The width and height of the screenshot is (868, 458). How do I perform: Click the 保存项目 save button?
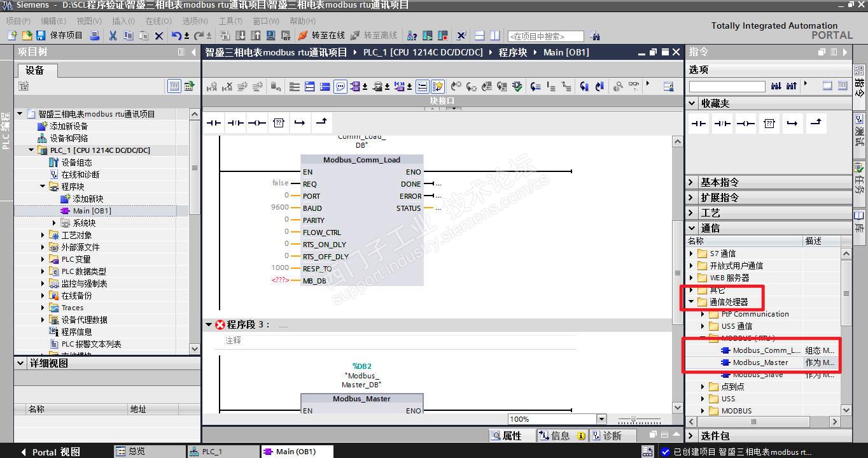(x=60, y=35)
